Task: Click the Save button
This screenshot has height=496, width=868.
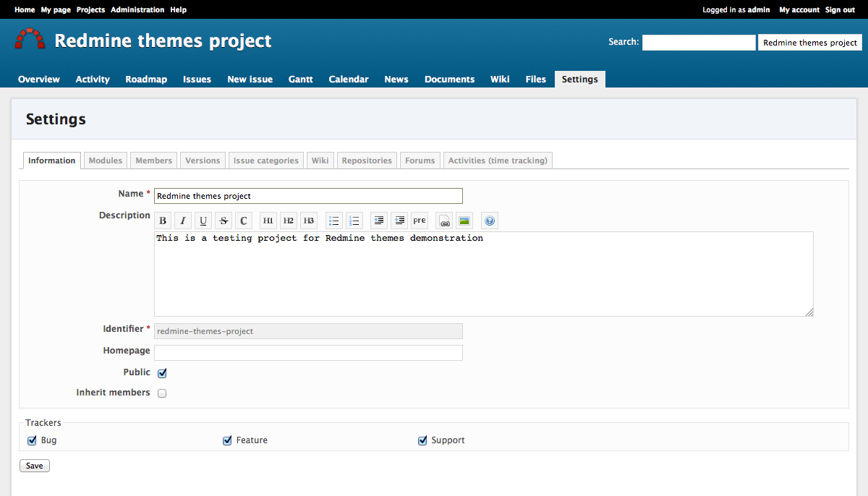Action: coord(35,466)
